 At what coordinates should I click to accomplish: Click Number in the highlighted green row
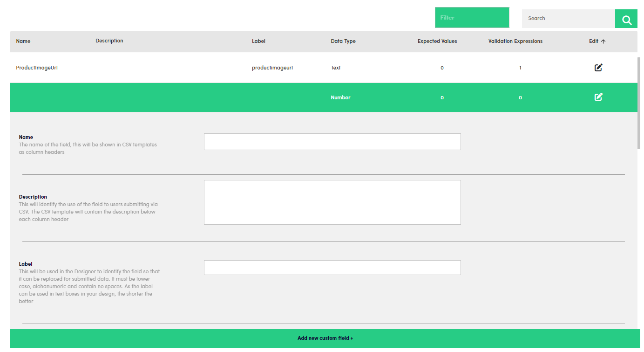pyautogui.click(x=340, y=98)
